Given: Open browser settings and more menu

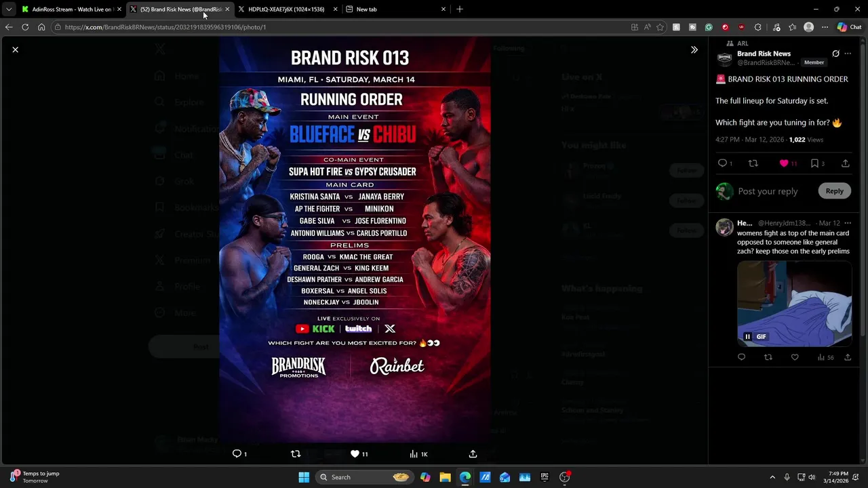Looking at the screenshot, I should tap(825, 27).
